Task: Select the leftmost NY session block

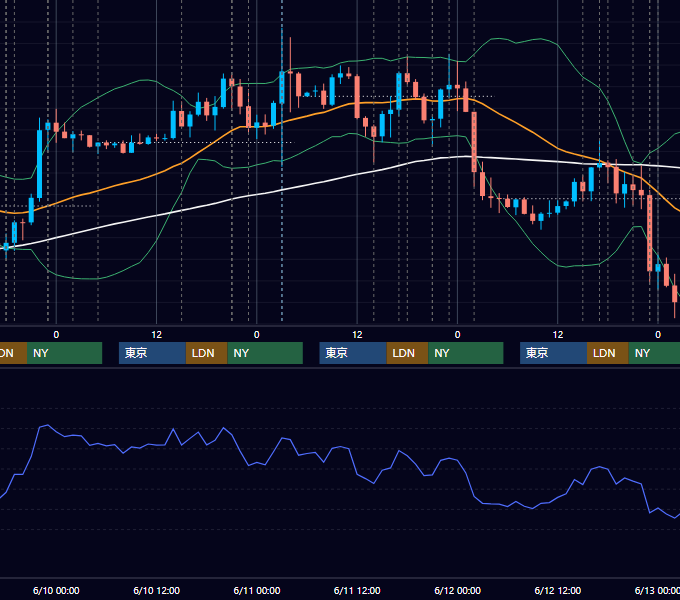Action: (x=64, y=353)
